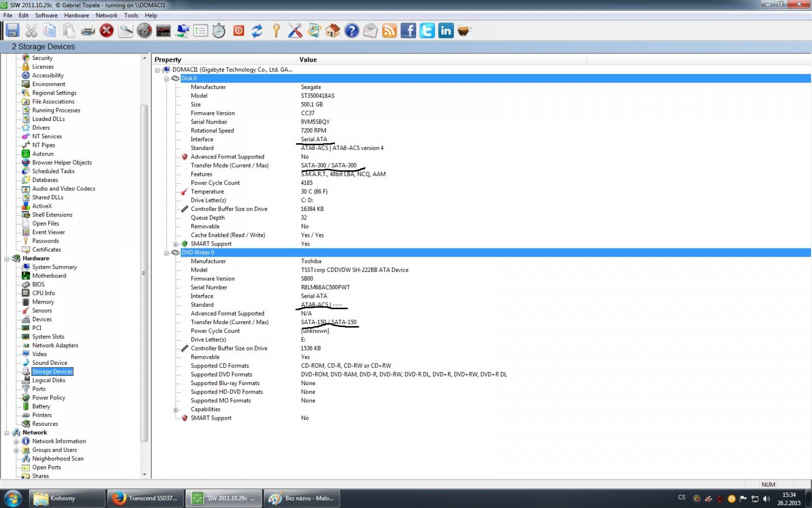Viewport: 812px width, 508px height.
Task: Open the Software menu
Action: click(46, 15)
